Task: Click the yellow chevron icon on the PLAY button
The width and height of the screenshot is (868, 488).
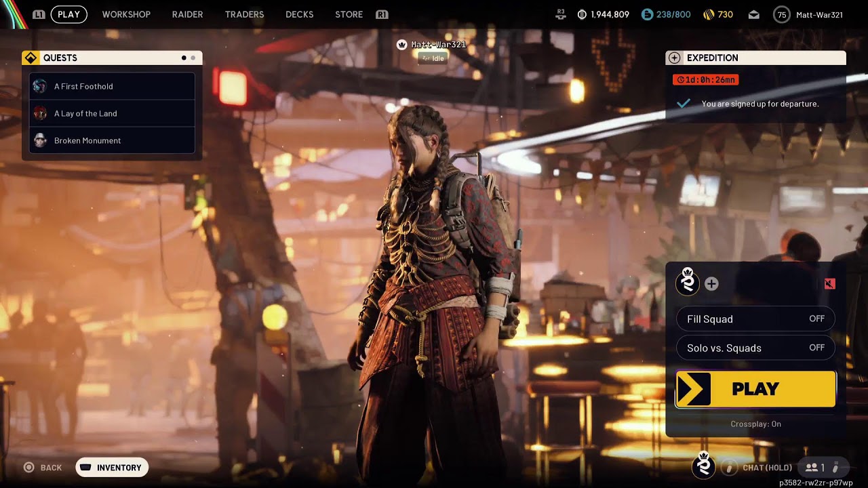Action: (693, 389)
